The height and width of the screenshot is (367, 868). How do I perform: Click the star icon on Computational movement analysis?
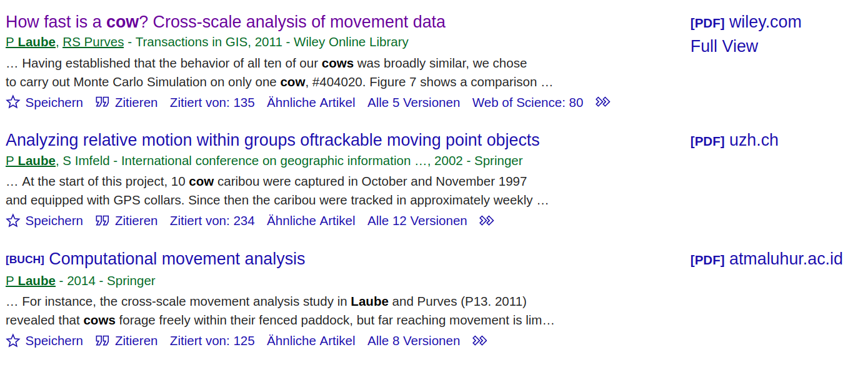tap(13, 341)
